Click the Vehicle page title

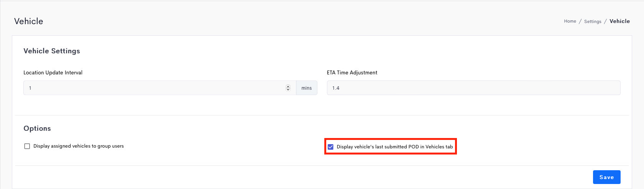pos(29,21)
